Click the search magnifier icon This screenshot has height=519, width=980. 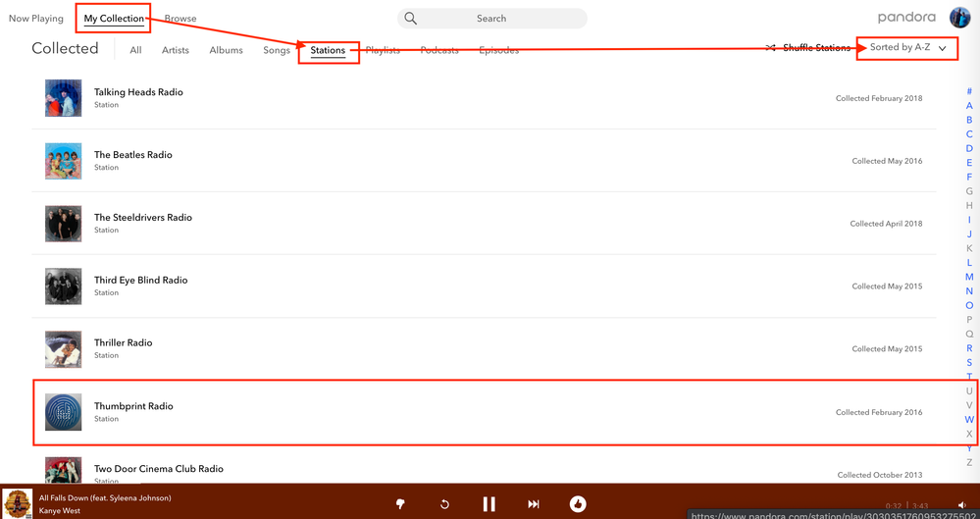pos(411,19)
